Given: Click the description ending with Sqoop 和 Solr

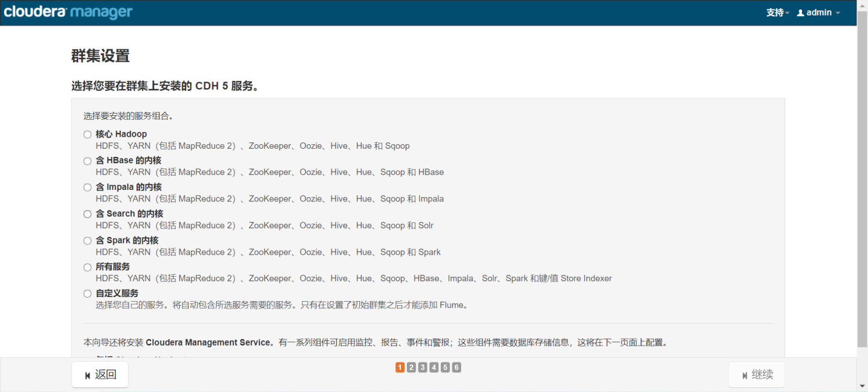Looking at the screenshot, I should tap(264, 225).
